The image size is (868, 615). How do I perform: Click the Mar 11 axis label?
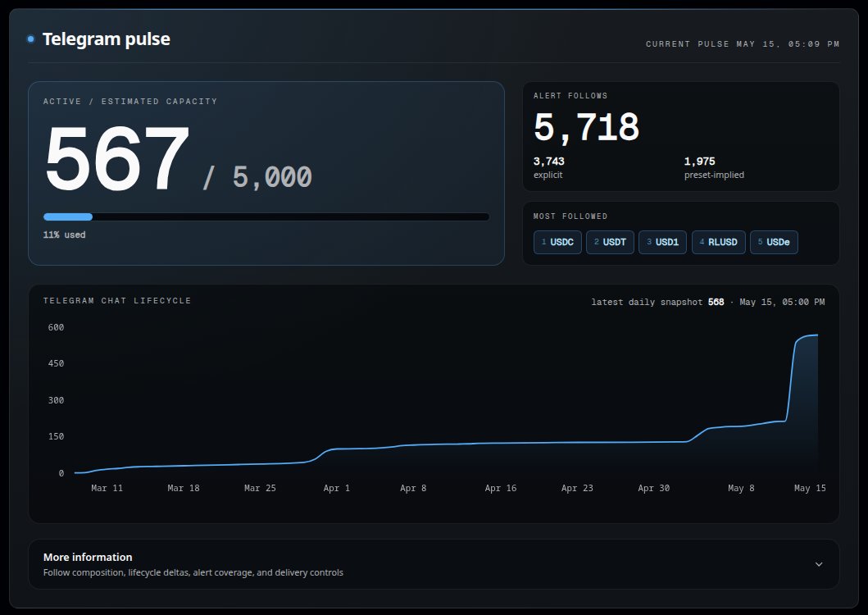click(x=107, y=488)
